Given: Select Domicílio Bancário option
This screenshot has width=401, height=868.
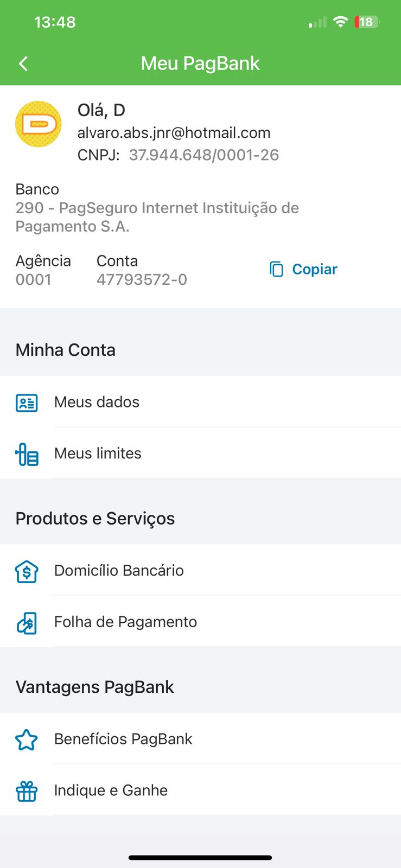Looking at the screenshot, I should tap(119, 570).
